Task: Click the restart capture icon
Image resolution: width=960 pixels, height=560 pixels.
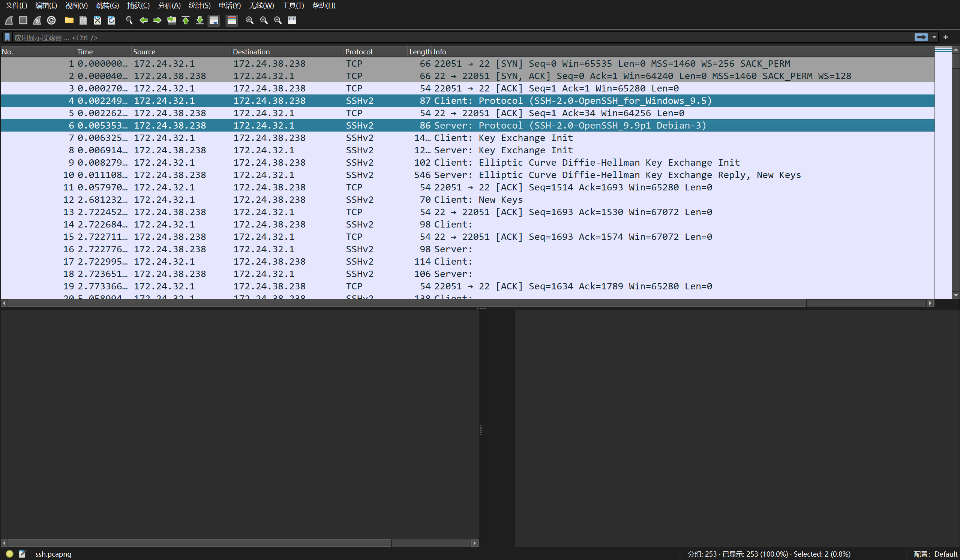Action: point(37,20)
